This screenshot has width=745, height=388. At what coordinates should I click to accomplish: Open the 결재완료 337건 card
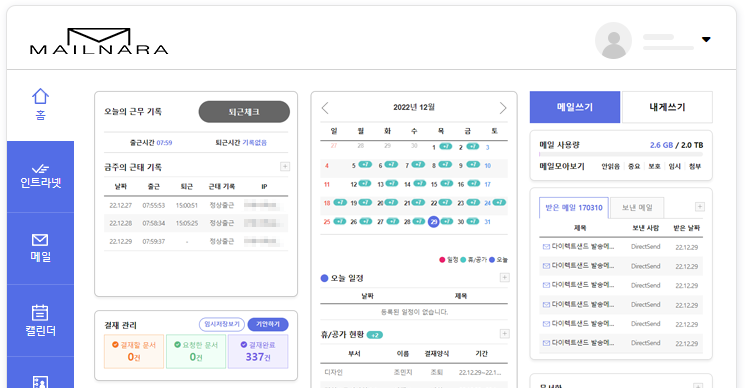(258, 351)
